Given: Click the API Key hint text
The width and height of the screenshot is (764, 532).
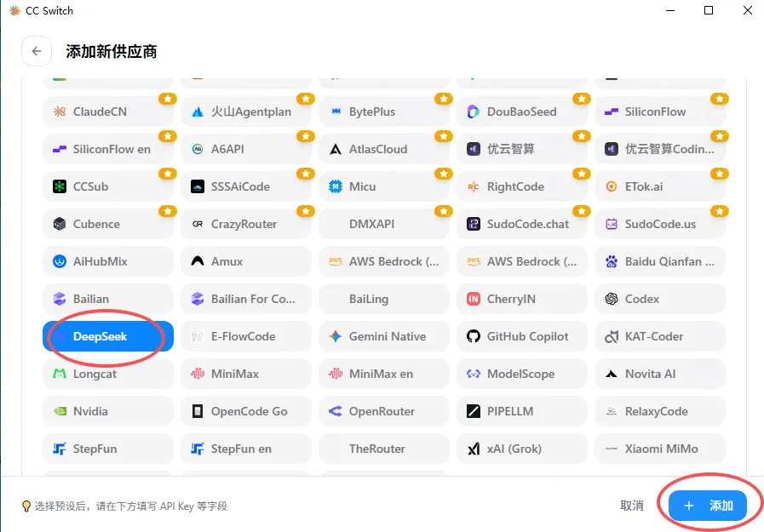Looking at the screenshot, I should (131, 506).
